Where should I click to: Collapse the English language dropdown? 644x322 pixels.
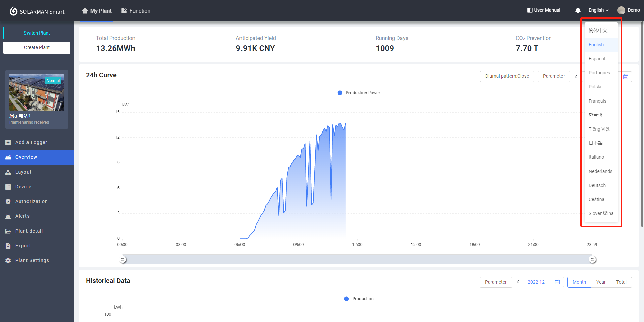click(x=598, y=10)
